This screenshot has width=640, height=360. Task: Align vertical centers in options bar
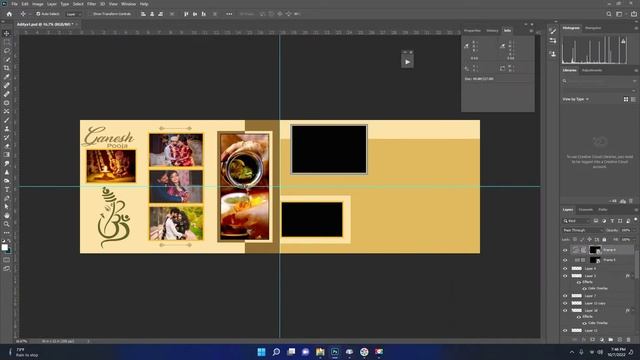click(195, 14)
